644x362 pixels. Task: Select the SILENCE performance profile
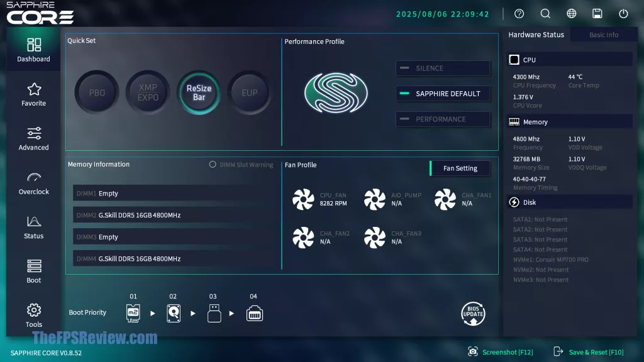point(443,68)
